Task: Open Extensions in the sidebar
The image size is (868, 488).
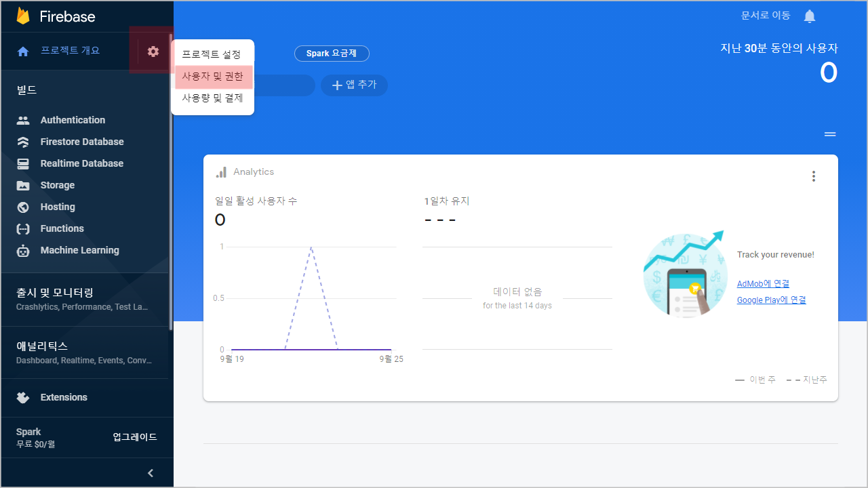Action: click(x=64, y=397)
